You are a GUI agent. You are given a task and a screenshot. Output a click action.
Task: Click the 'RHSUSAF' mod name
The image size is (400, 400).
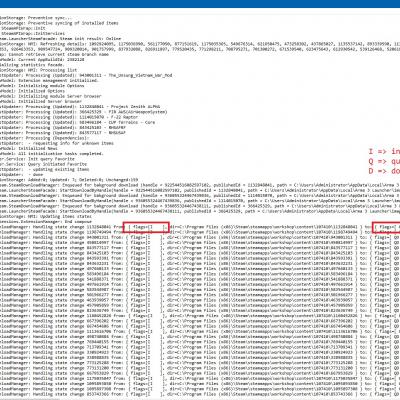pyautogui.click(x=117, y=133)
